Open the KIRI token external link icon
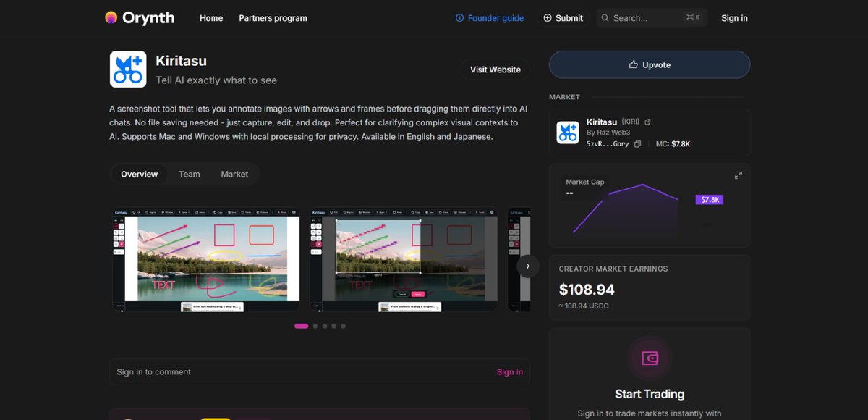The height and width of the screenshot is (420, 868). pyautogui.click(x=647, y=122)
